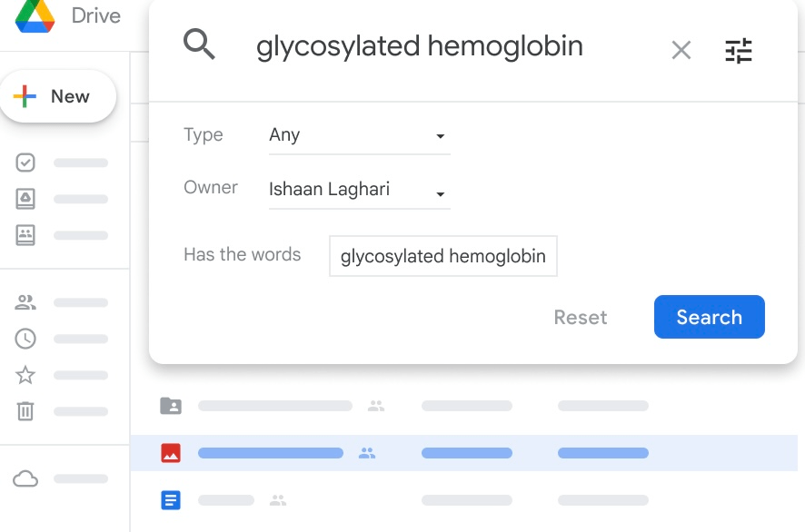The image size is (805, 532).
Task: Select the Starred section star icon
Action: (25, 375)
